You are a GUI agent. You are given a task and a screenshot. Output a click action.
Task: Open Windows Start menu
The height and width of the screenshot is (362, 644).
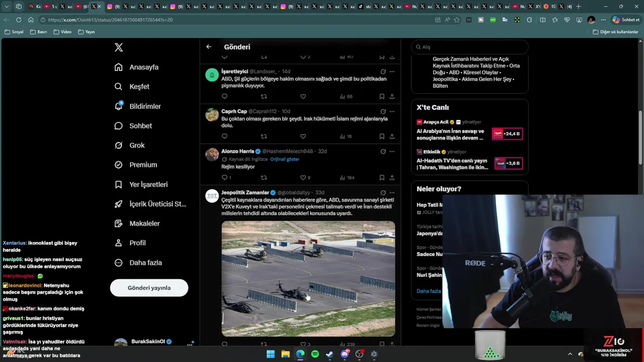(x=271, y=354)
